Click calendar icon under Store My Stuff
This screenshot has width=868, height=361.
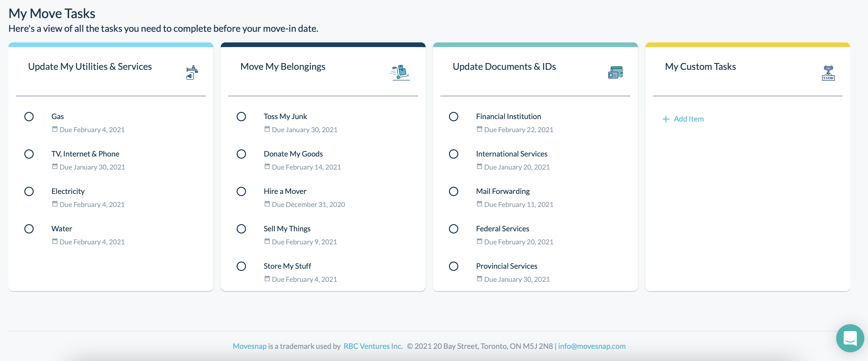tap(267, 279)
